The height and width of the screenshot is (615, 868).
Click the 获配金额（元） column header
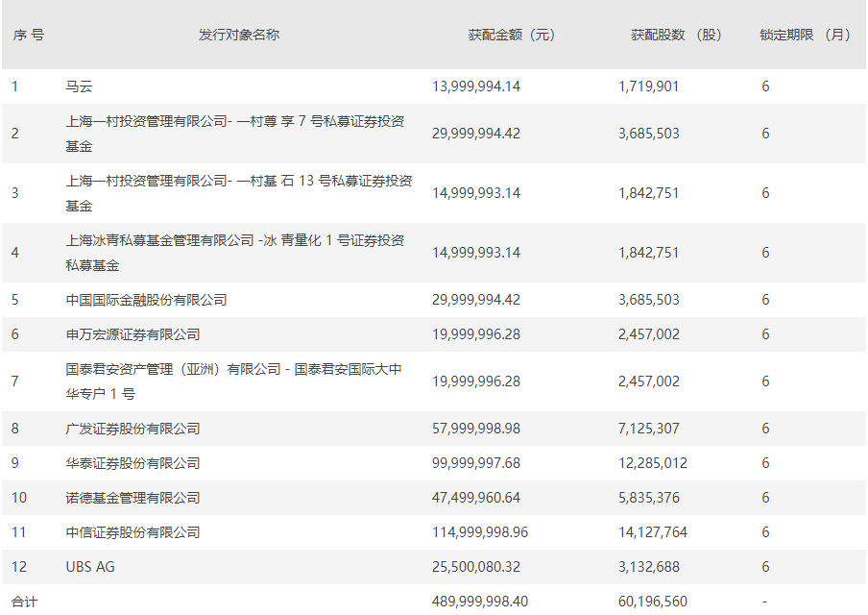coord(512,35)
